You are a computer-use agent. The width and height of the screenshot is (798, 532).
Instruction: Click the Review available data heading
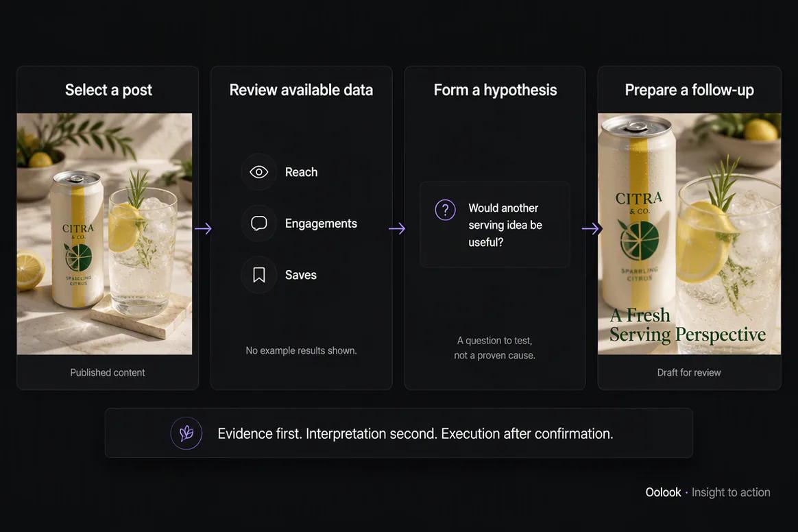[301, 90]
